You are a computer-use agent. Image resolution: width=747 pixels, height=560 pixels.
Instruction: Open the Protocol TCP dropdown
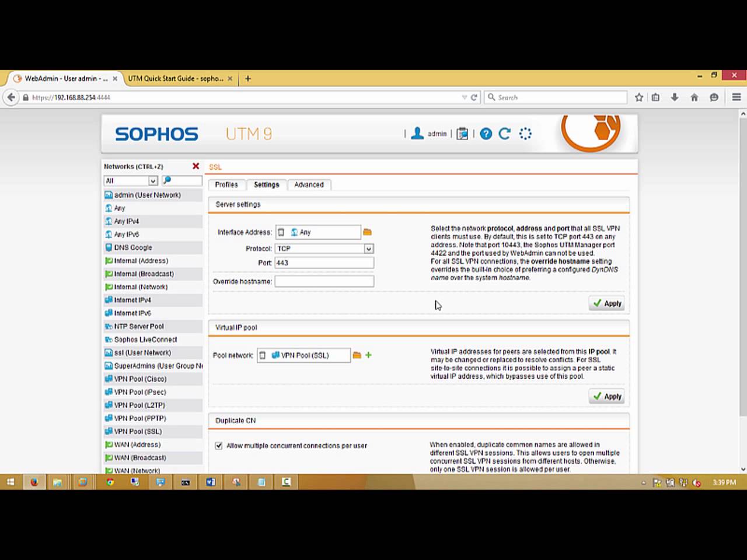pyautogui.click(x=368, y=249)
